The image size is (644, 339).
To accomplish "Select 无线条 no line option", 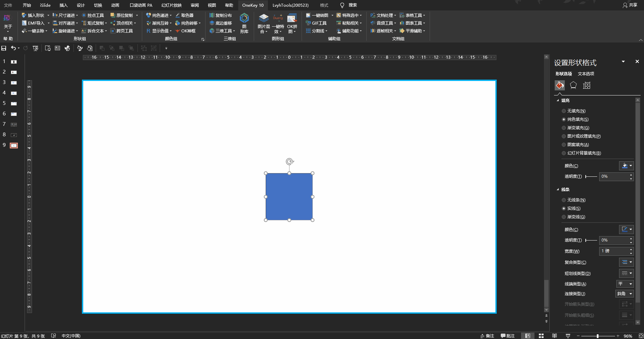I will coord(574,200).
